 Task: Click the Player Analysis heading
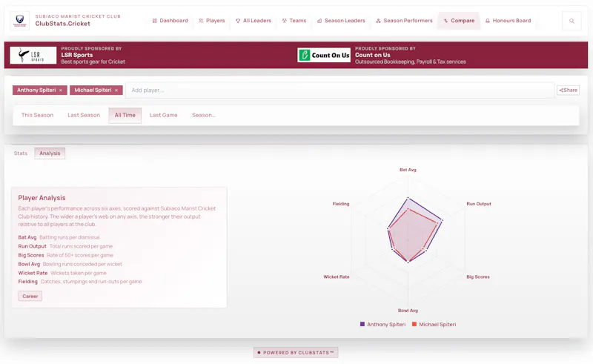tap(42, 198)
